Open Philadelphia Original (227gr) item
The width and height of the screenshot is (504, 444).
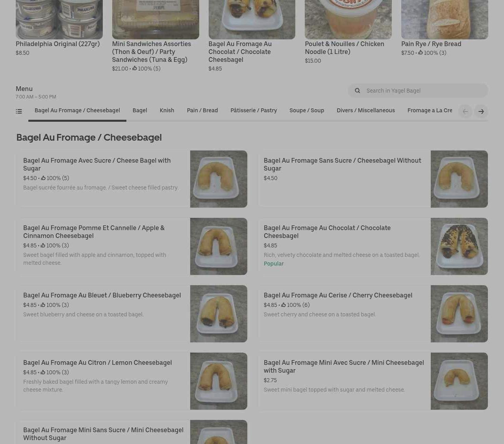click(57, 44)
